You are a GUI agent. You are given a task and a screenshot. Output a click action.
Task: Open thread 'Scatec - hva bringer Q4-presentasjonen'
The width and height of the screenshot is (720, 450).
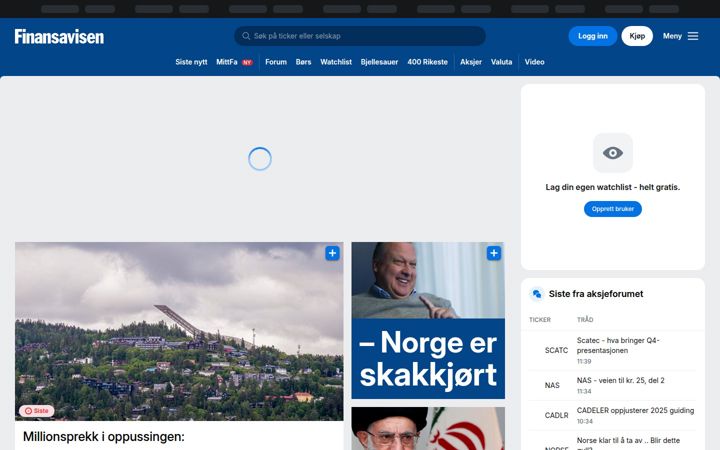click(x=618, y=345)
